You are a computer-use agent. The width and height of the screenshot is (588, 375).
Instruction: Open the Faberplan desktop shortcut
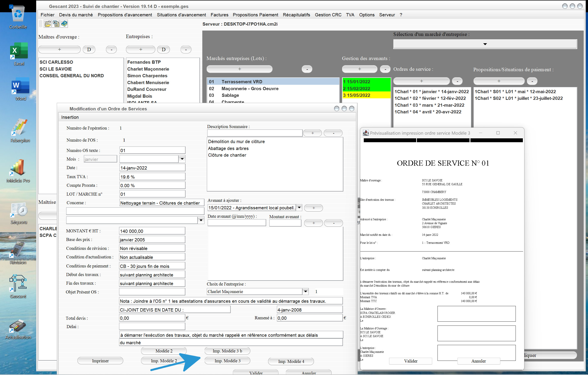click(20, 130)
